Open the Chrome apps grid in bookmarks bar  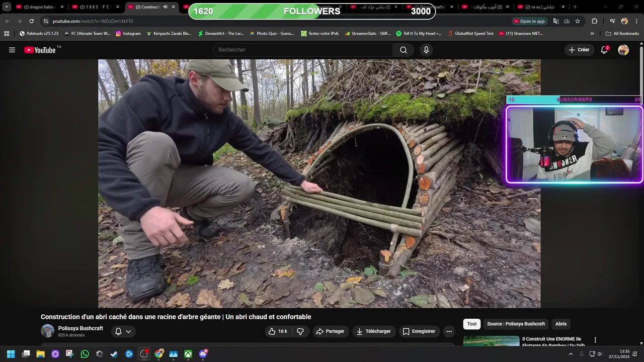[x=7, y=34]
